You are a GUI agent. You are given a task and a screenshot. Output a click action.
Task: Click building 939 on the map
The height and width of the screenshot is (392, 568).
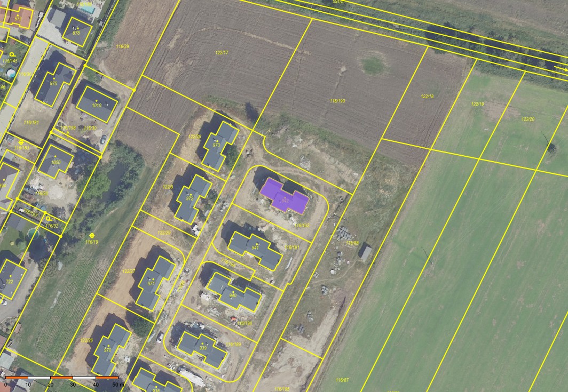tap(203, 348)
